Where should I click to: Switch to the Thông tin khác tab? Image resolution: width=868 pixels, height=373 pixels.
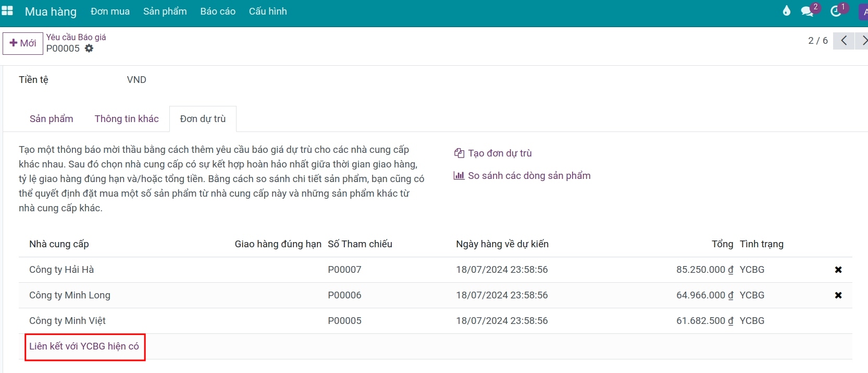click(x=127, y=119)
